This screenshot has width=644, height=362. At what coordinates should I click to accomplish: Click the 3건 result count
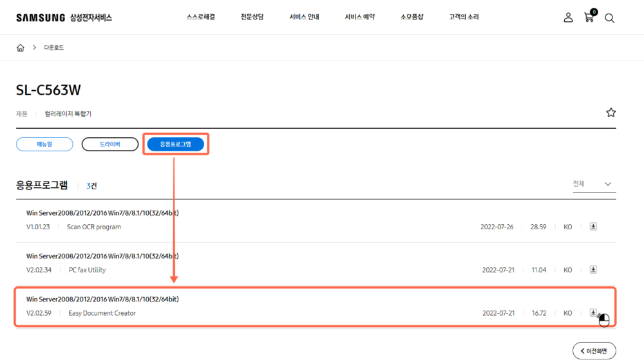coord(91,186)
